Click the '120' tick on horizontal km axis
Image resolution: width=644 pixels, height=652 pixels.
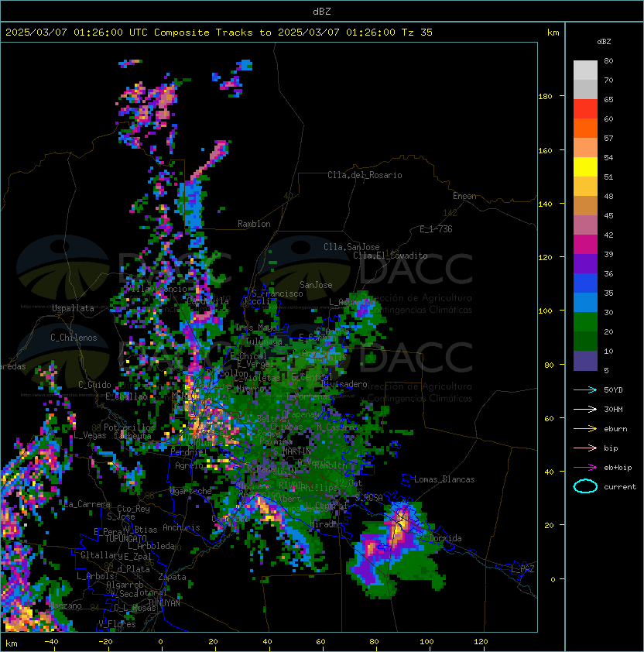pos(481,642)
